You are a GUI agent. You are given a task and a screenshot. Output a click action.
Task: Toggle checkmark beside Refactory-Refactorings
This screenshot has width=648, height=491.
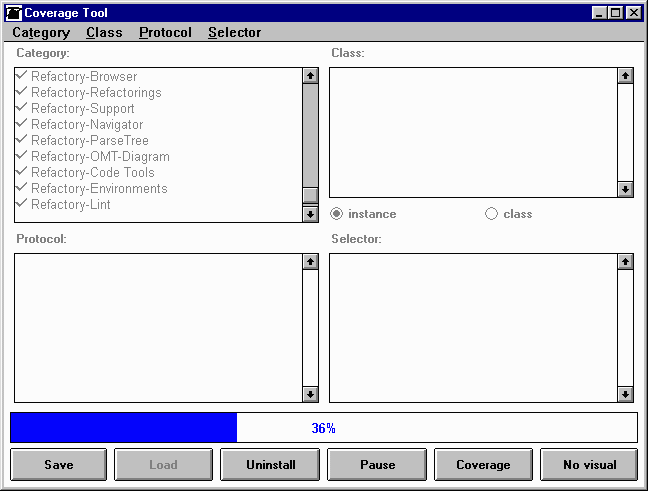click(x=21, y=91)
